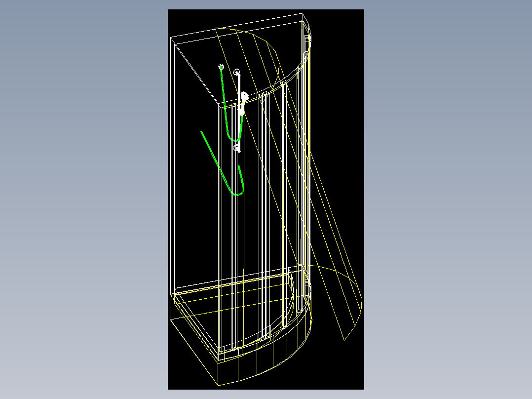
Task: Click the riser rail's bottom wall mount
Action: (237, 148)
